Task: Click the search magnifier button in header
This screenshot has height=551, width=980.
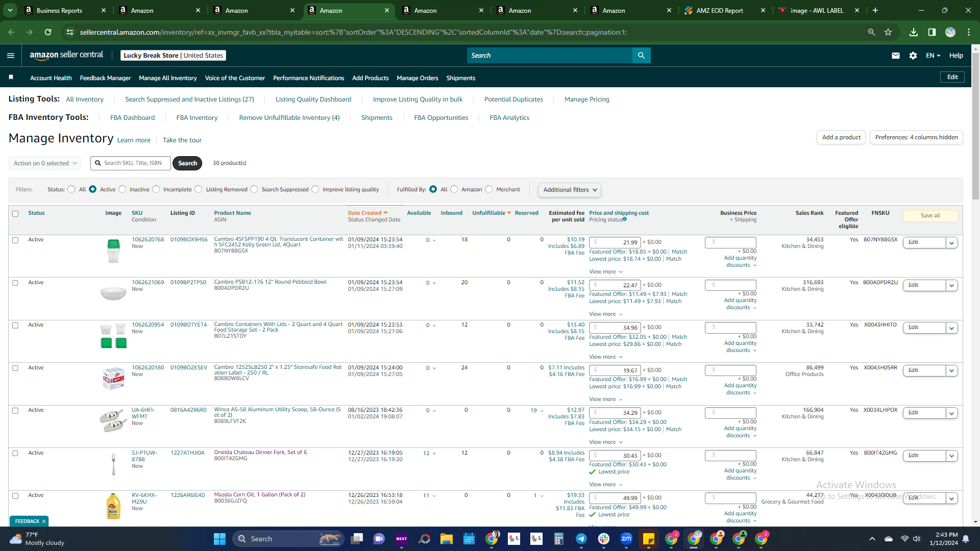Action: point(641,56)
